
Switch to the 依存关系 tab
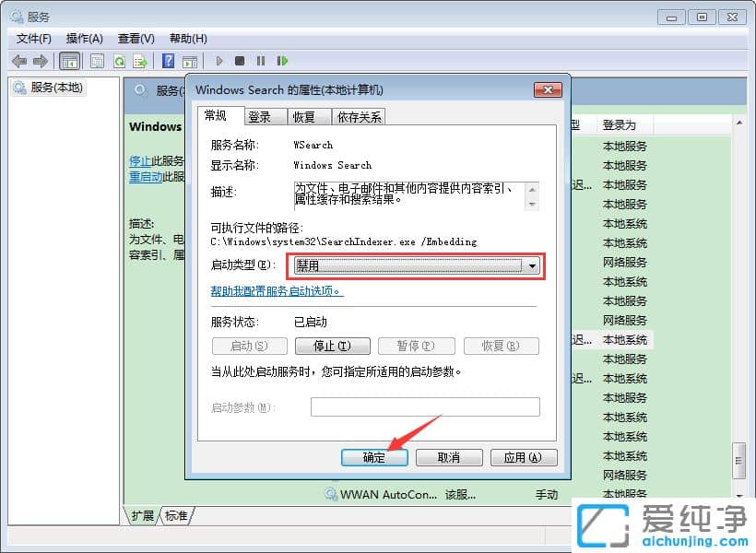359,117
